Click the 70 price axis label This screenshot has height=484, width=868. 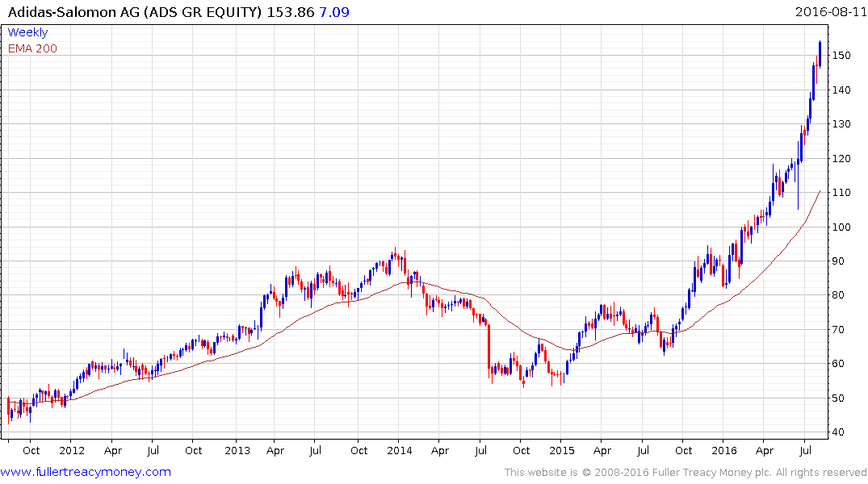pyautogui.click(x=838, y=329)
